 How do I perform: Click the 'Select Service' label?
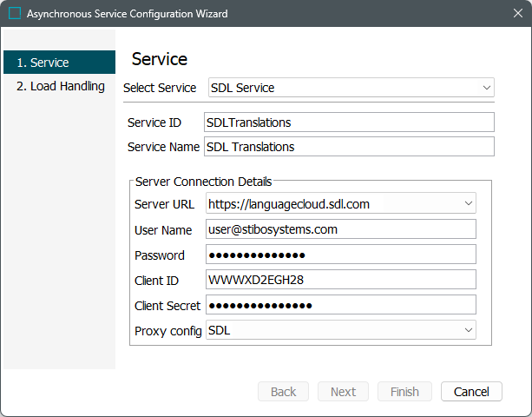coord(160,88)
